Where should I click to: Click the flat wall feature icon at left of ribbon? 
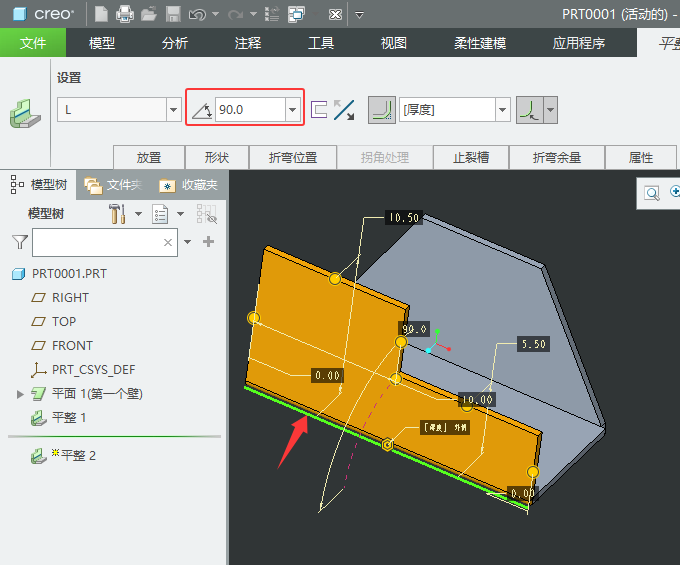[x=25, y=114]
